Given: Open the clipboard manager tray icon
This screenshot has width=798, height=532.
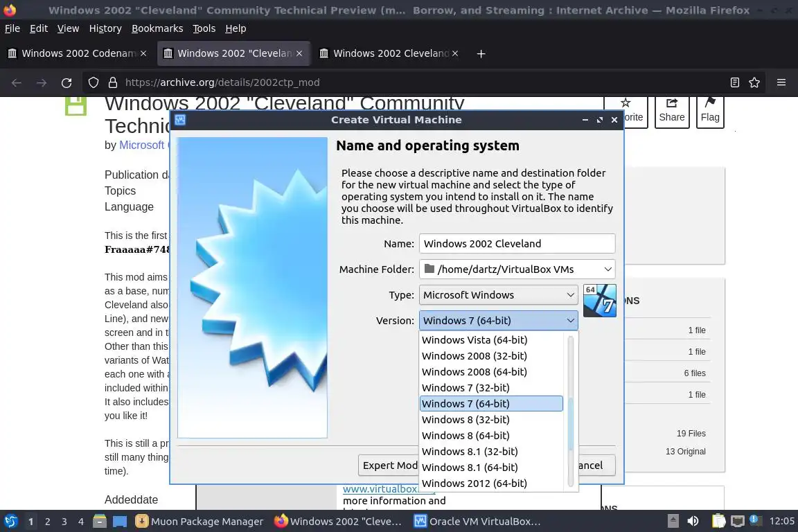Looking at the screenshot, I should (718, 522).
